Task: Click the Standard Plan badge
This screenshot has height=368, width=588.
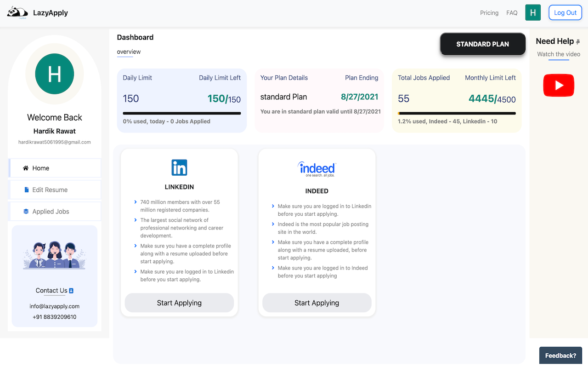Action: (482, 44)
